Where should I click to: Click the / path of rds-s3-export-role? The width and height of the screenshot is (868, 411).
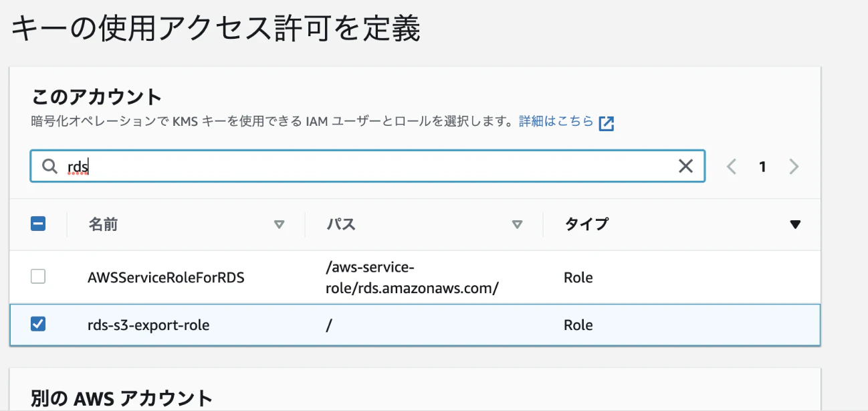[x=329, y=325]
